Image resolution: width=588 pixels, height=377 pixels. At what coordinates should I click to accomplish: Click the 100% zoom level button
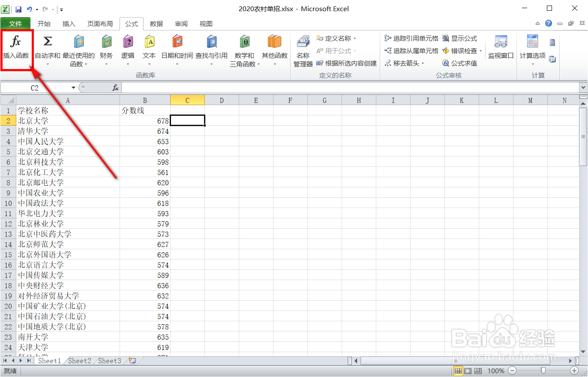click(x=496, y=371)
